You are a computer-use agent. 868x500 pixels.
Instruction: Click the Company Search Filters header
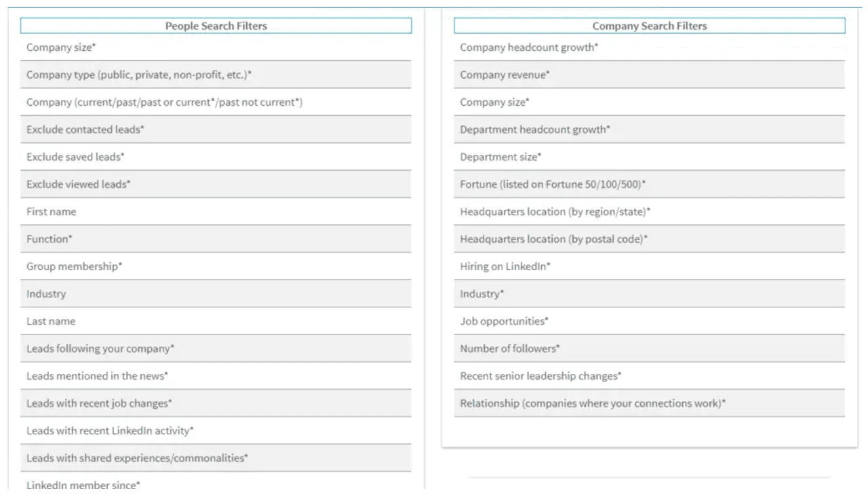click(649, 26)
